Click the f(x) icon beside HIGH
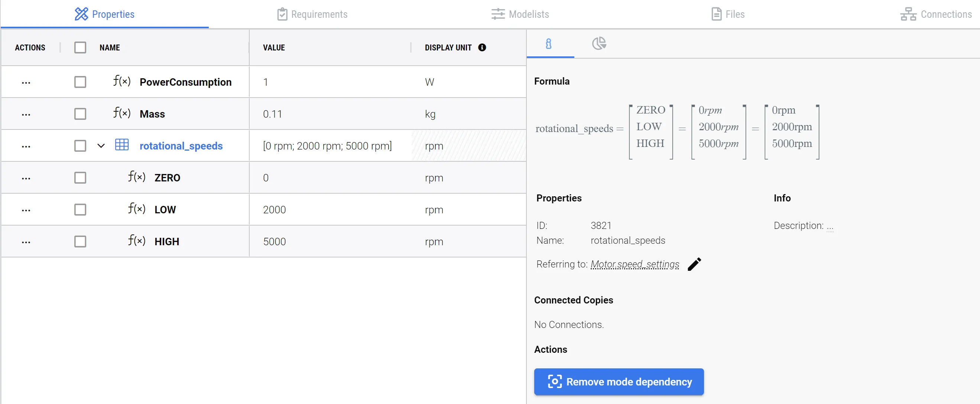 tap(137, 240)
